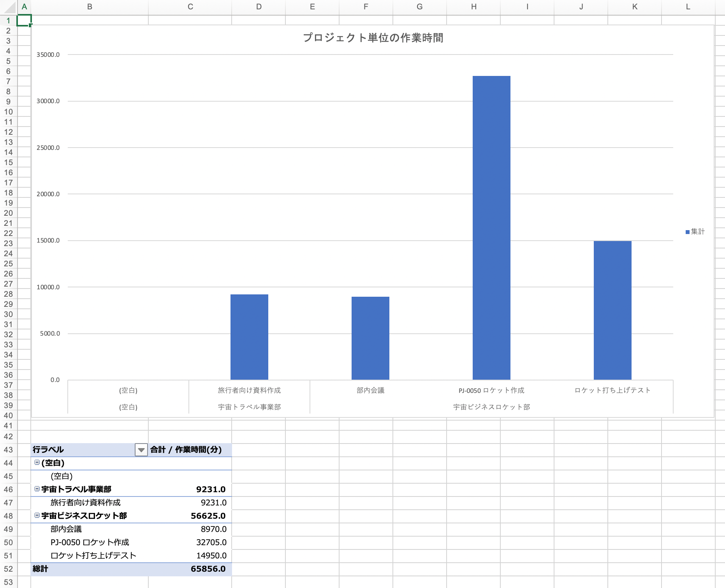Select the chart title プロジェクト単位の作業時間
725x588 pixels.
pyautogui.click(x=373, y=38)
